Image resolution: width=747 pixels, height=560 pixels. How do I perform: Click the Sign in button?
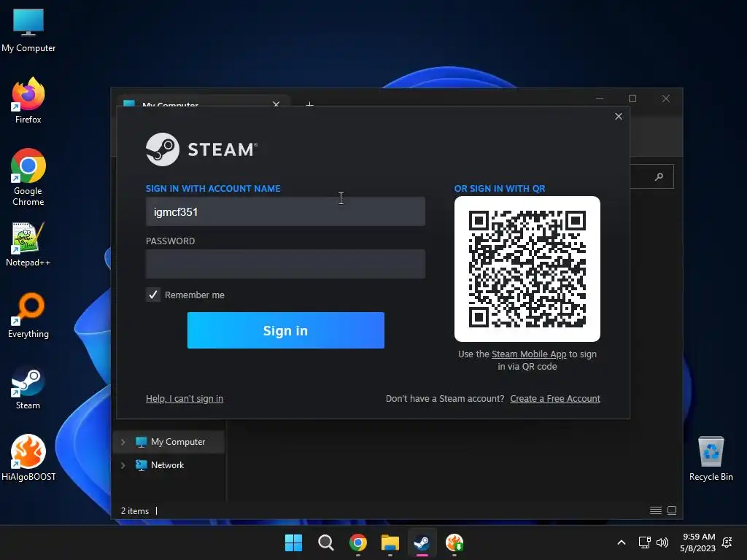click(x=285, y=330)
